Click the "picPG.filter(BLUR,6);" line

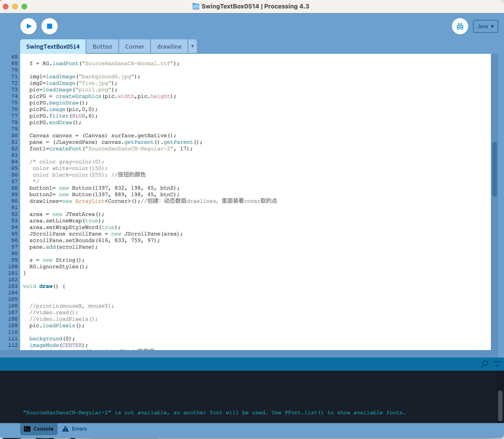coord(63,116)
